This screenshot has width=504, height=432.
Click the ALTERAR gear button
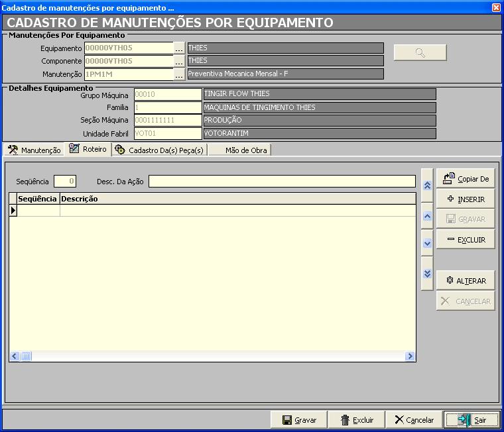click(466, 281)
